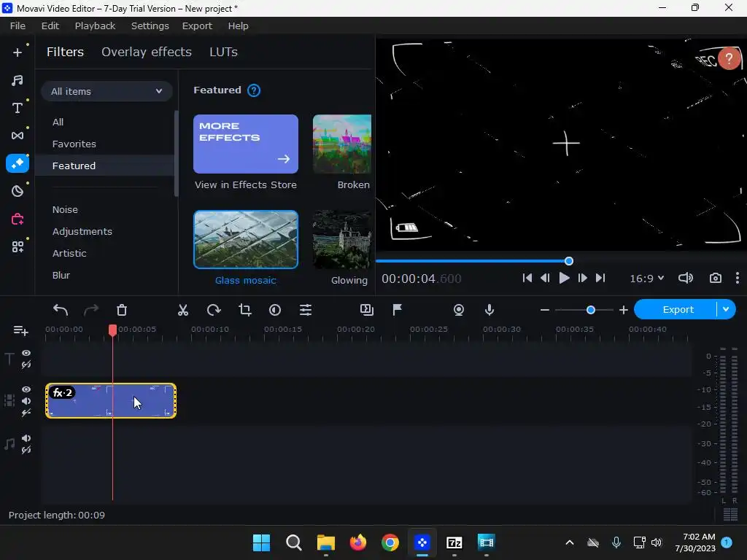This screenshot has height=560, width=747.
Task: Open Firefox from the taskbar
Action: point(357,542)
